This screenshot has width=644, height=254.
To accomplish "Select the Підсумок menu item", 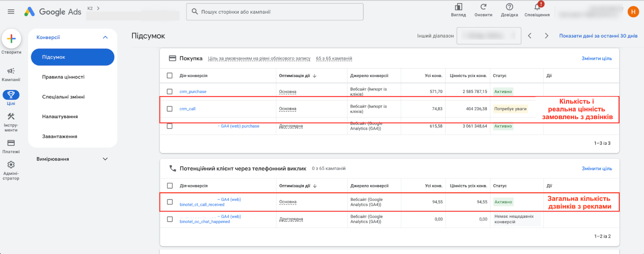I will tap(72, 57).
